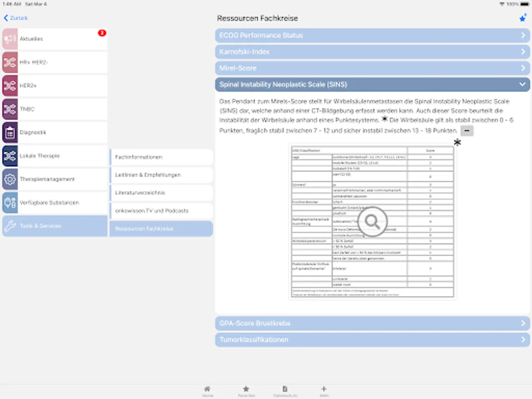This screenshot has height=399, width=532.
Task: Open the Therapiemanagement menu entry
Action: (x=55, y=179)
